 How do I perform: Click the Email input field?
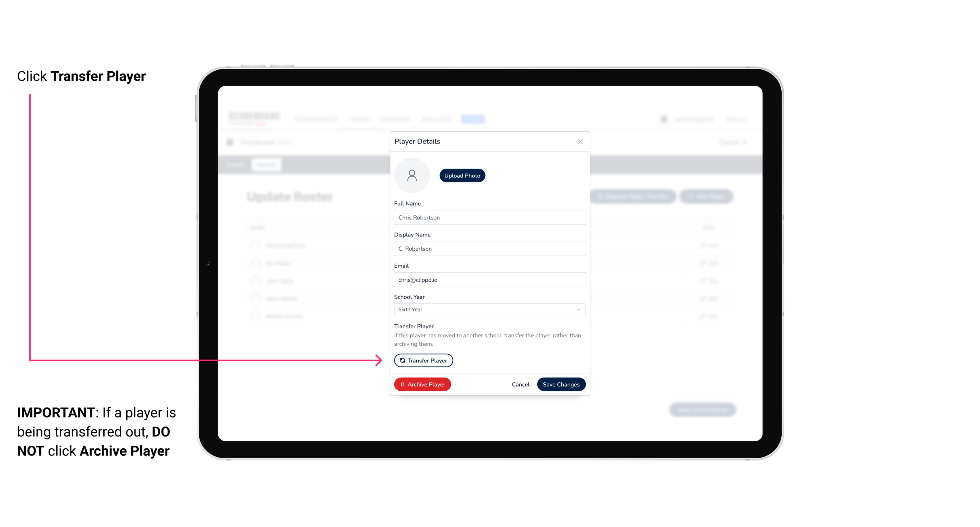(x=489, y=279)
